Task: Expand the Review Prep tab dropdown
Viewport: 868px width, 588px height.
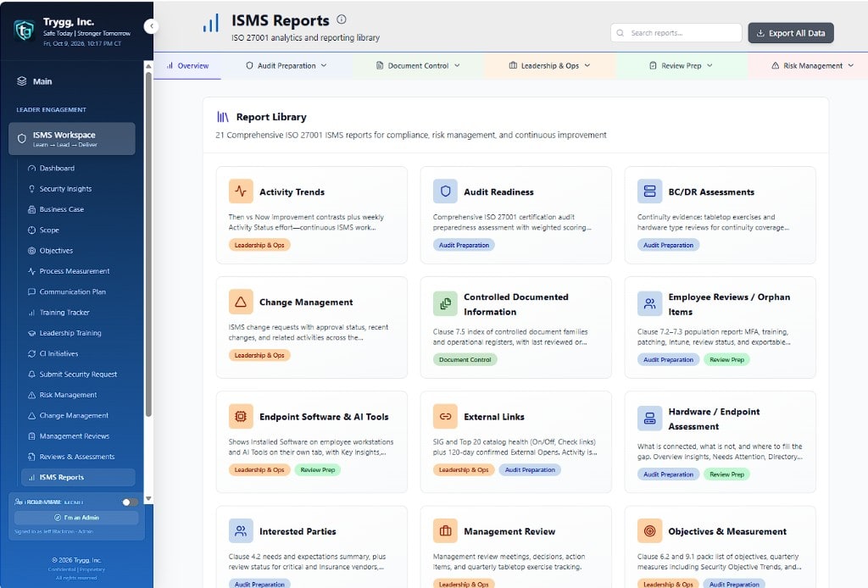Action: coord(709,65)
